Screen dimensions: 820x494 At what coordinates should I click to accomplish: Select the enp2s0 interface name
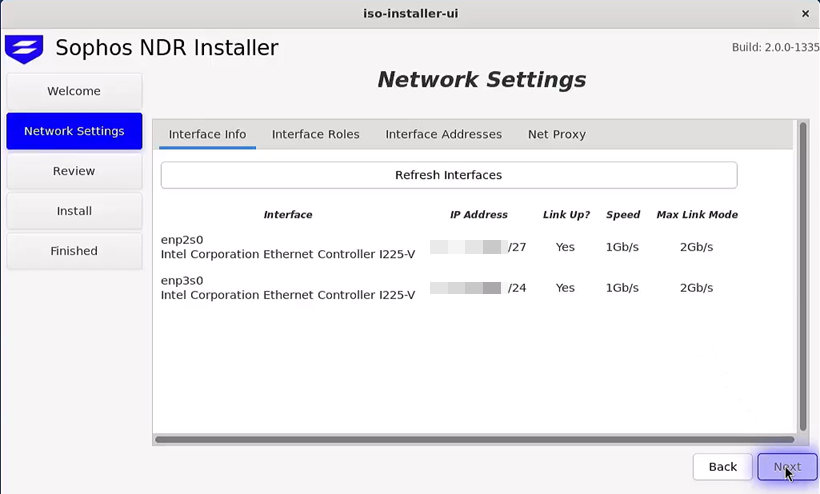(182, 240)
